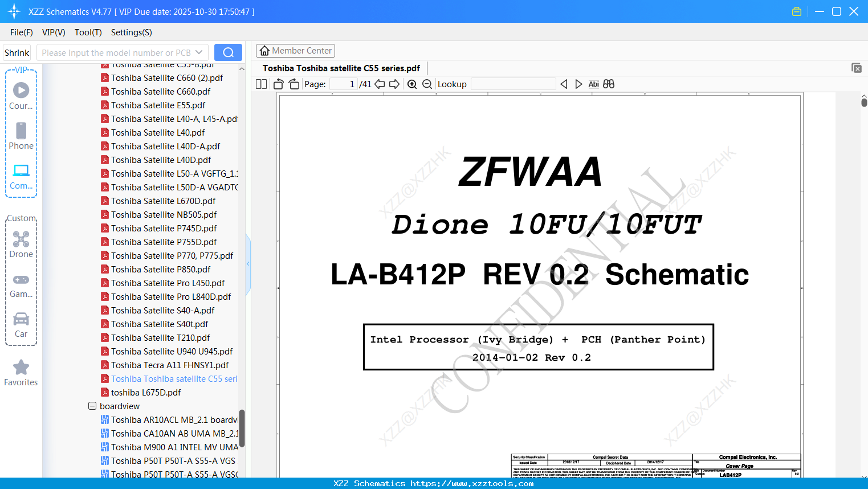The image size is (868, 489).
Task: Open the Favorites star
Action: click(x=21, y=373)
